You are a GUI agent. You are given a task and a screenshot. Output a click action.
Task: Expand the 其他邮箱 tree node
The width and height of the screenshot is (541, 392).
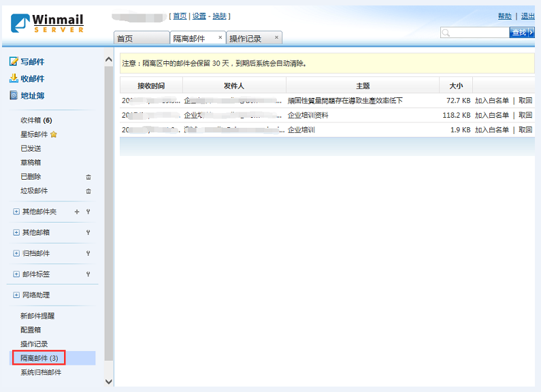coord(16,233)
